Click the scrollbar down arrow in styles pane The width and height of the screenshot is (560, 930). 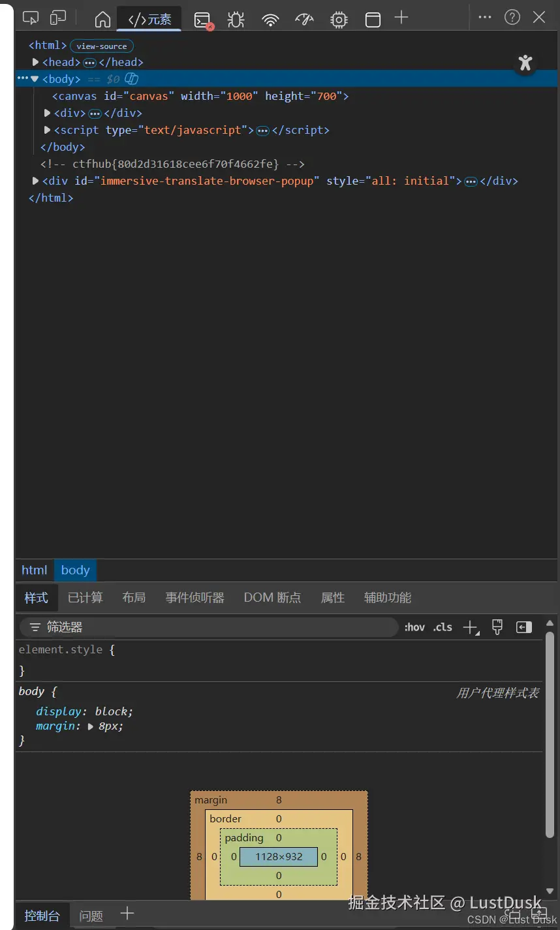pos(550,891)
